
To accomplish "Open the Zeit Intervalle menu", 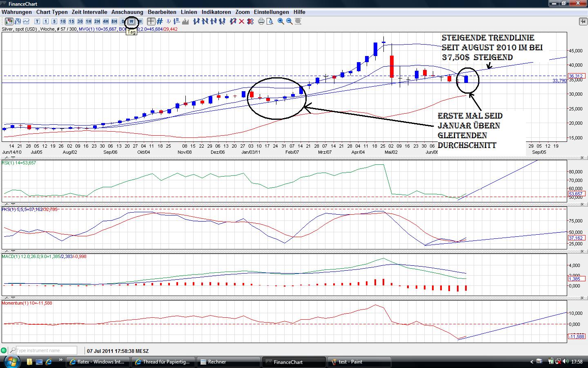I will (89, 12).
